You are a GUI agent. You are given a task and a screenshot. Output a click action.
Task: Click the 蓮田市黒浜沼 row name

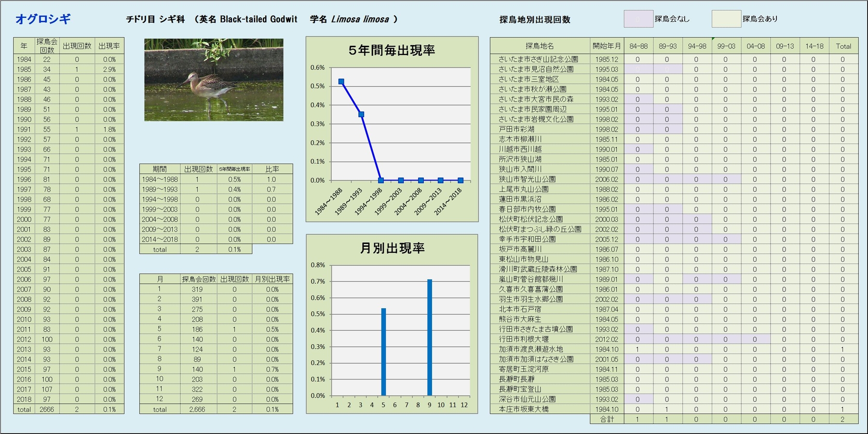click(520, 199)
